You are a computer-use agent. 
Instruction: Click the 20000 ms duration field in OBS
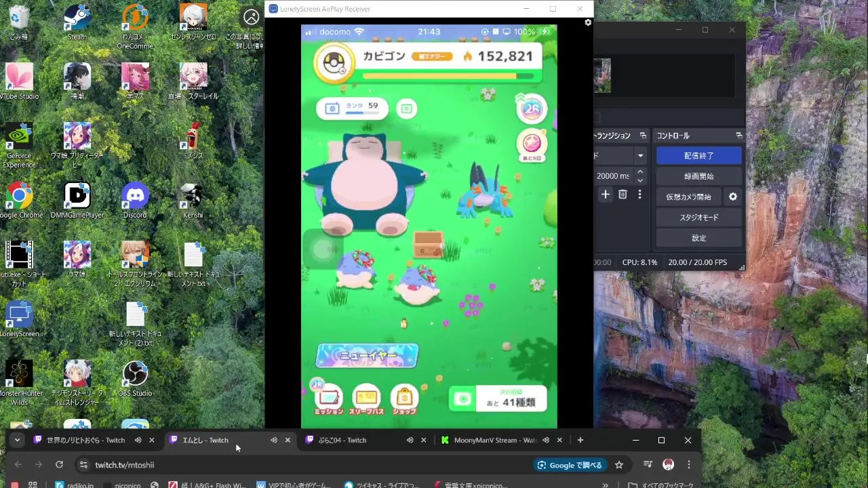coord(613,176)
